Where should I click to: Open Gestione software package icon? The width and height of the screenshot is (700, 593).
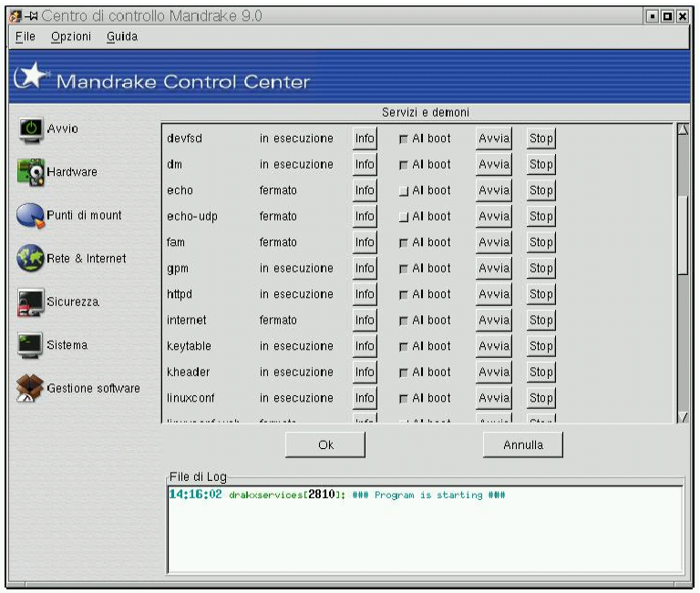coord(32,389)
